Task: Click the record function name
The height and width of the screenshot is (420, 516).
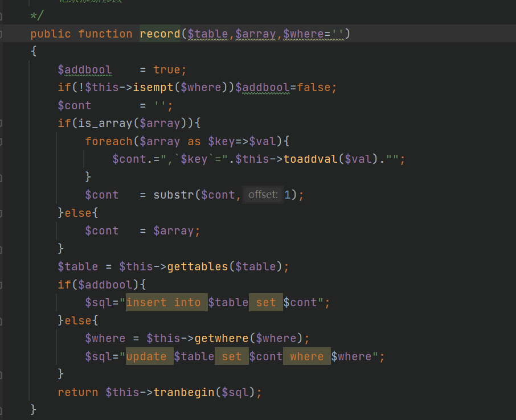Action: click(x=160, y=34)
